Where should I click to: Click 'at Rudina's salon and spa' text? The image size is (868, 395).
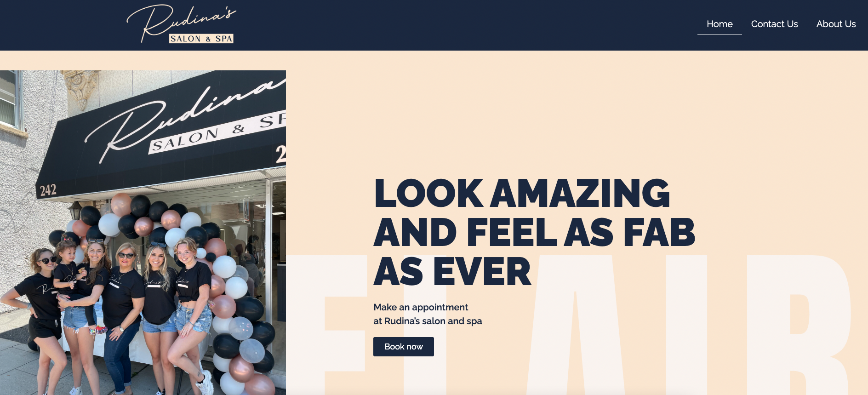point(428,321)
